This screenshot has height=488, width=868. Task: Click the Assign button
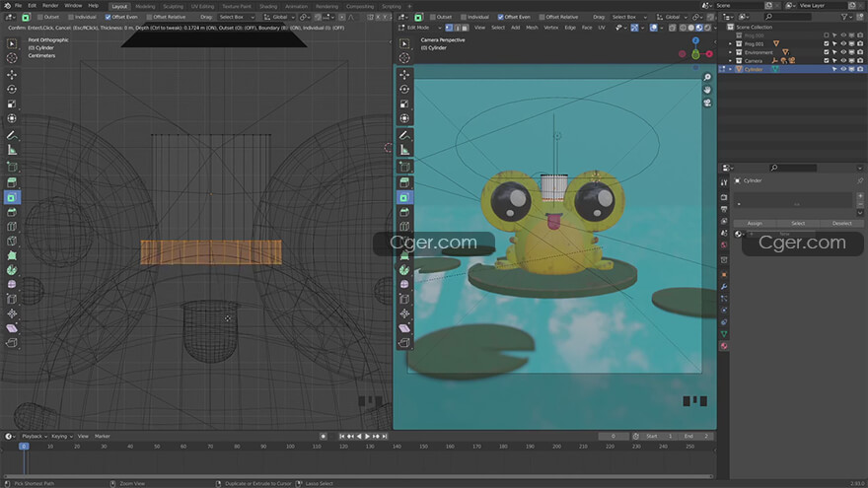pyautogui.click(x=754, y=223)
